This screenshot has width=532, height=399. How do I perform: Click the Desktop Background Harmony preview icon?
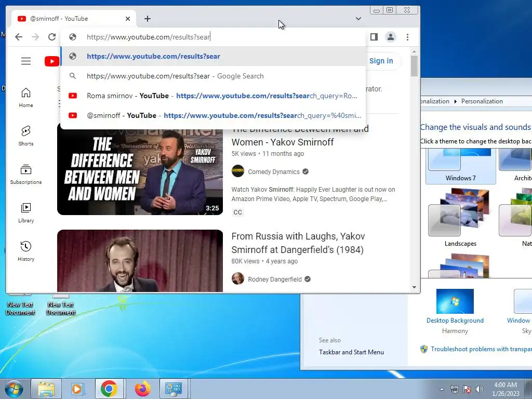(455, 301)
